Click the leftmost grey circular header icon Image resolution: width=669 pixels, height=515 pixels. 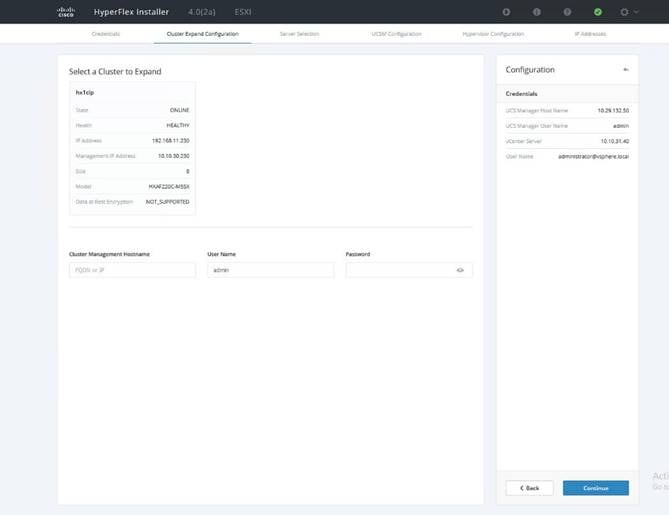(x=506, y=12)
